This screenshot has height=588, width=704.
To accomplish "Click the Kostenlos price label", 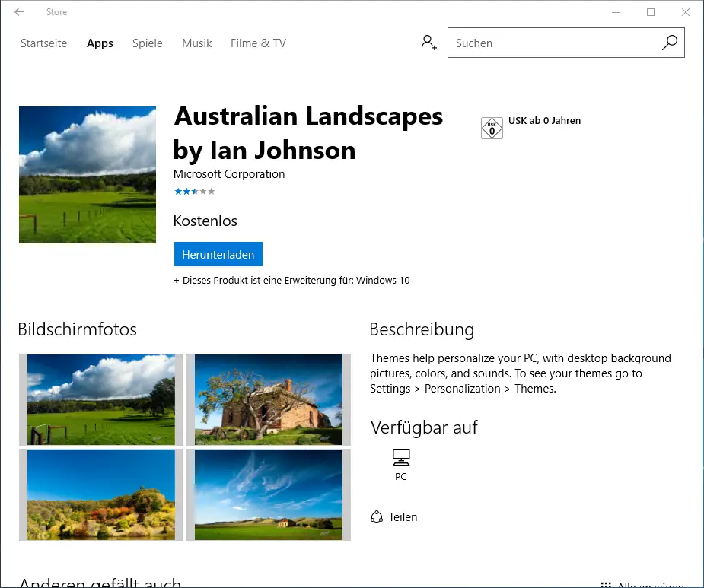I will click(x=205, y=221).
